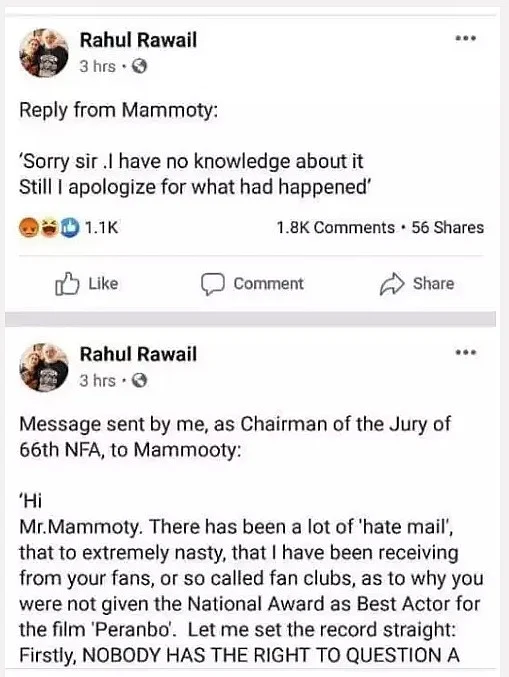This screenshot has width=509, height=677.
Task: Click the Share arrow icon
Action: 392,284
